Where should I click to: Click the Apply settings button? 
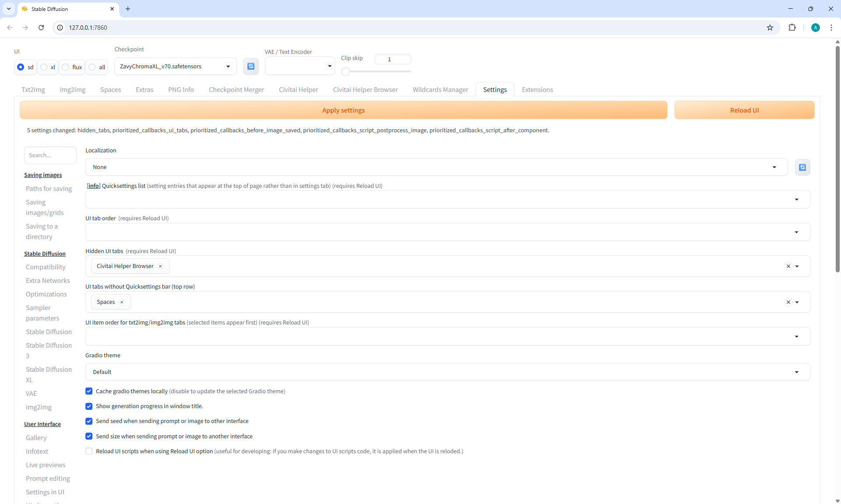[343, 110]
